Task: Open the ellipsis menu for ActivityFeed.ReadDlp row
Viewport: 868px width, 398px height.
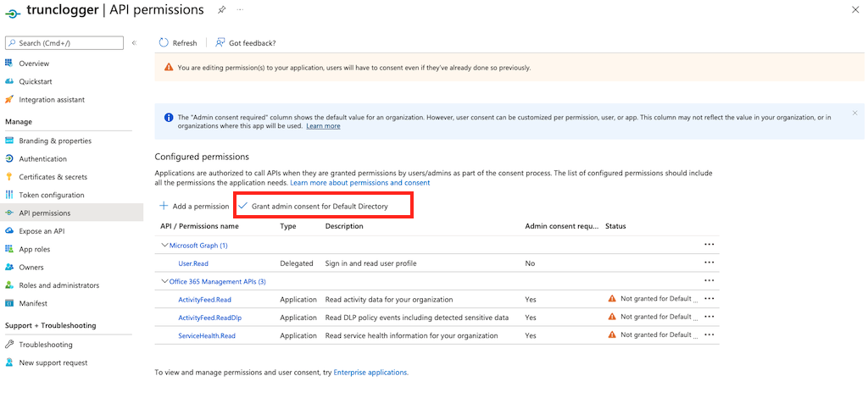Action: [x=709, y=317]
